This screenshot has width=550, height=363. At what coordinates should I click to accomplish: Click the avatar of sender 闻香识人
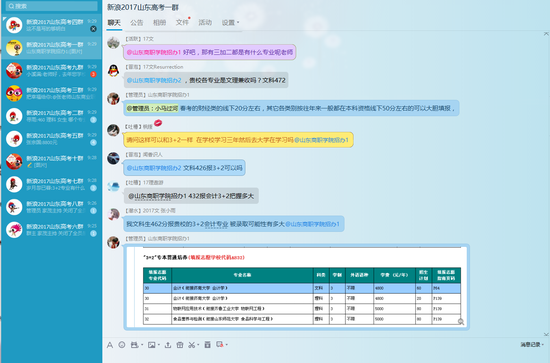coord(113,158)
